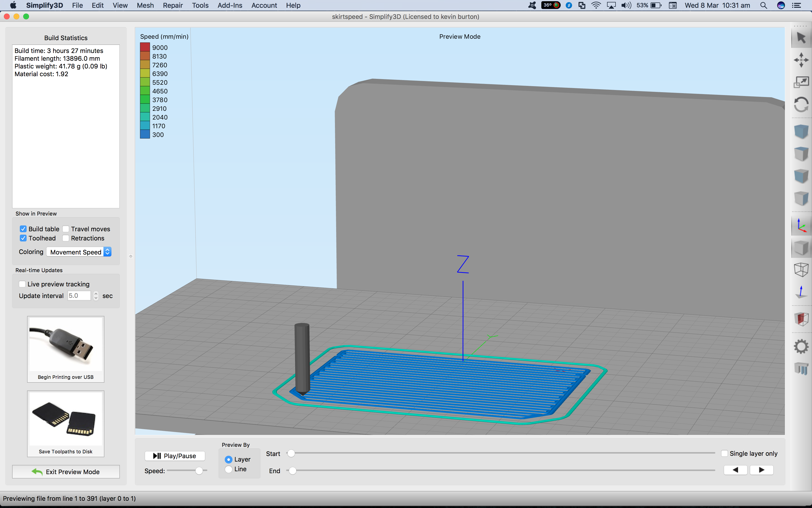Open Spotlight search
The image size is (812, 508).
(x=763, y=5)
